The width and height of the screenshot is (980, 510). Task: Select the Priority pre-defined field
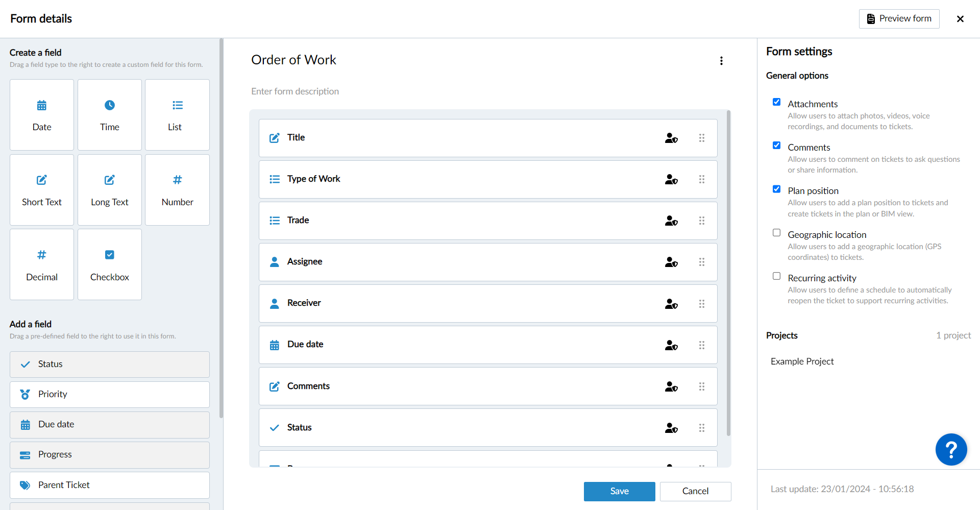(110, 394)
